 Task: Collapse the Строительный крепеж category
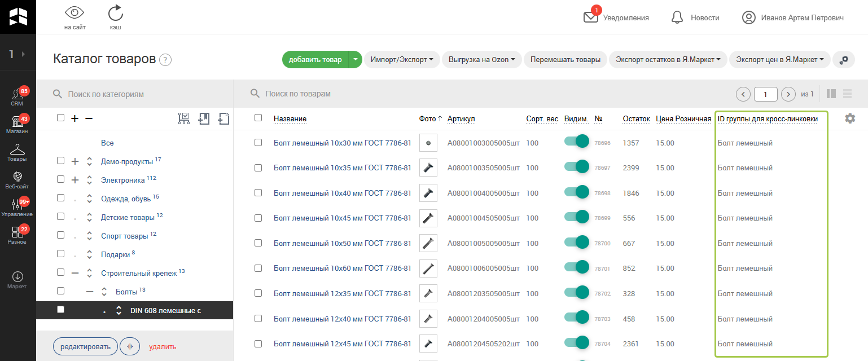[x=75, y=272]
